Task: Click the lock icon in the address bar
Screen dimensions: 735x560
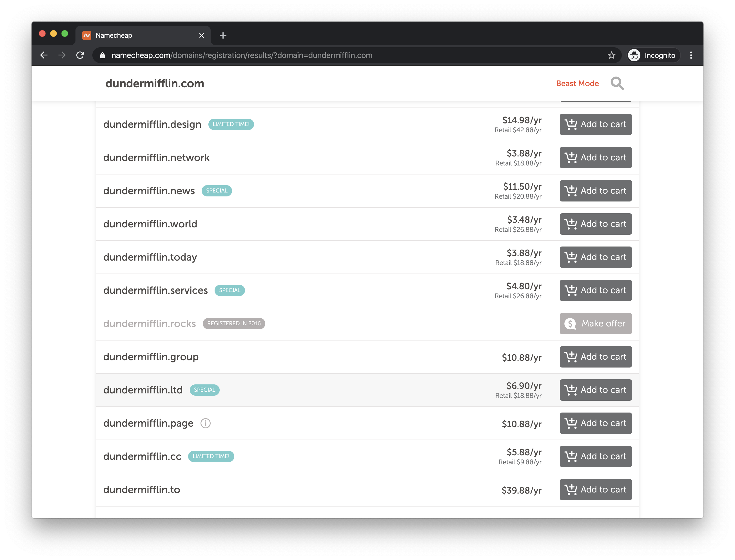Action: coord(103,55)
